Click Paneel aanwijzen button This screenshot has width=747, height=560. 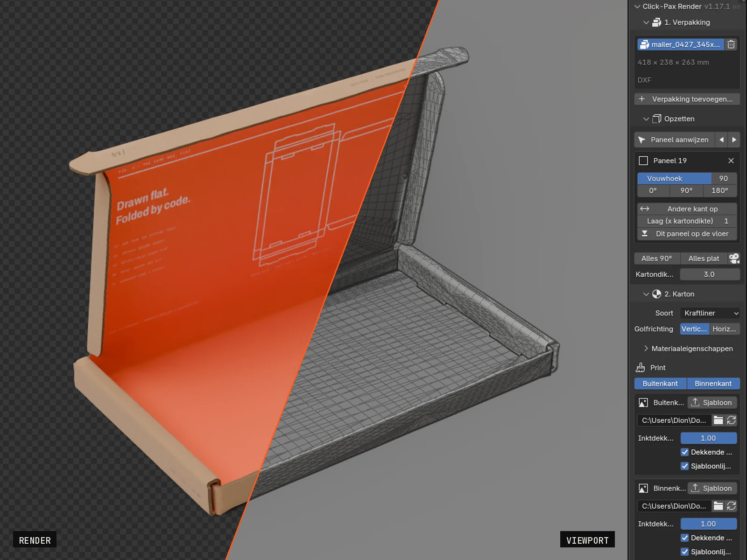pyautogui.click(x=675, y=140)
